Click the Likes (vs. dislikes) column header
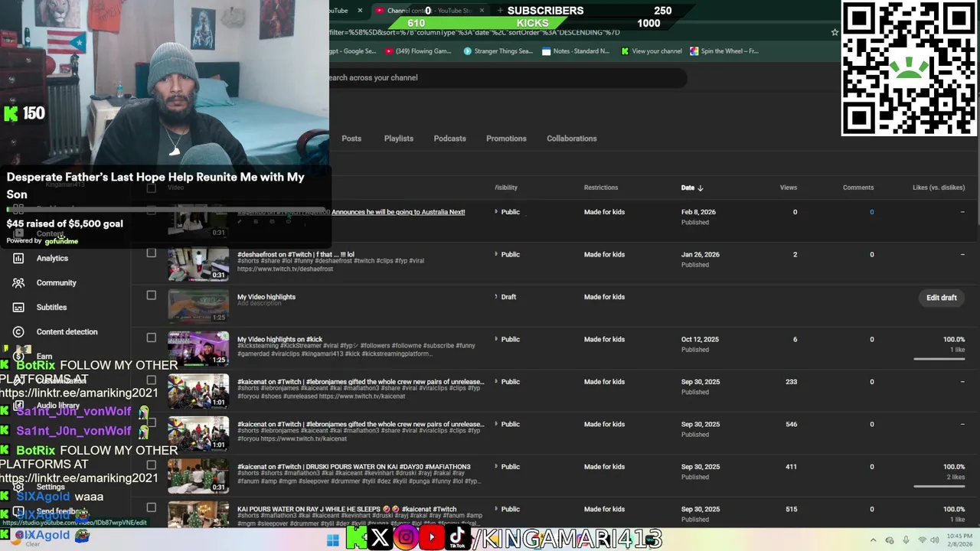This screenshot has width=980, height=551. click(939, 187)
